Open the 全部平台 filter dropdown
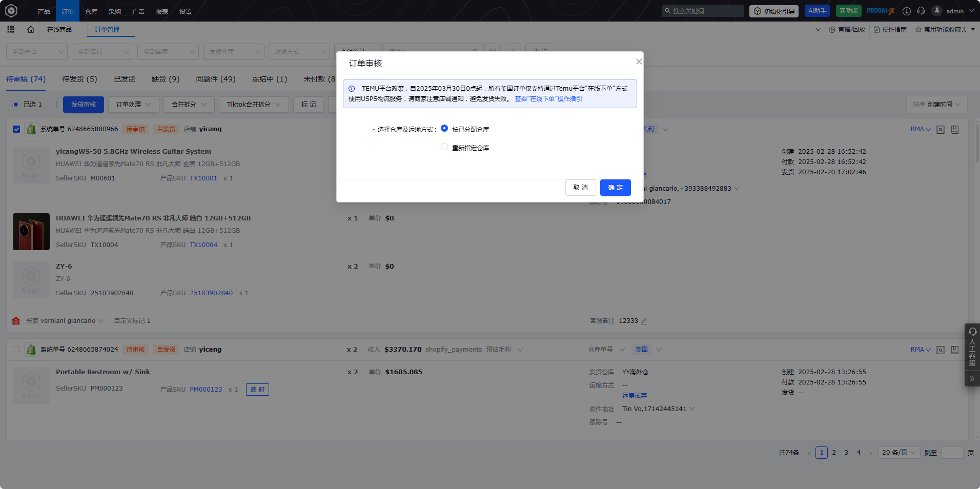The width and height of the screenshot is (980, 489). coord(36,51)
